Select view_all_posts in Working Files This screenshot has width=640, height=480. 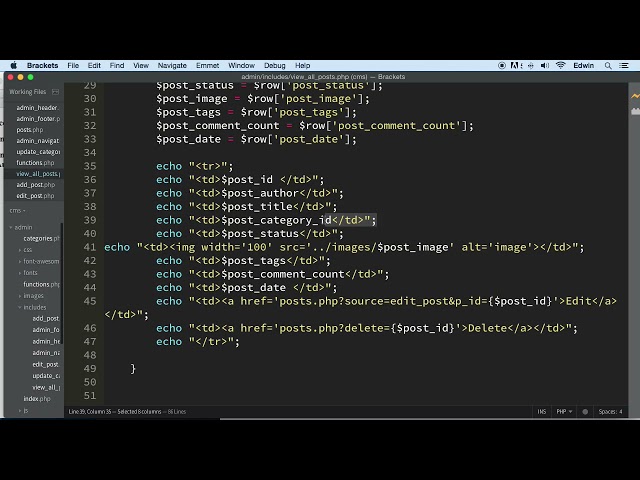click(38, 174)
